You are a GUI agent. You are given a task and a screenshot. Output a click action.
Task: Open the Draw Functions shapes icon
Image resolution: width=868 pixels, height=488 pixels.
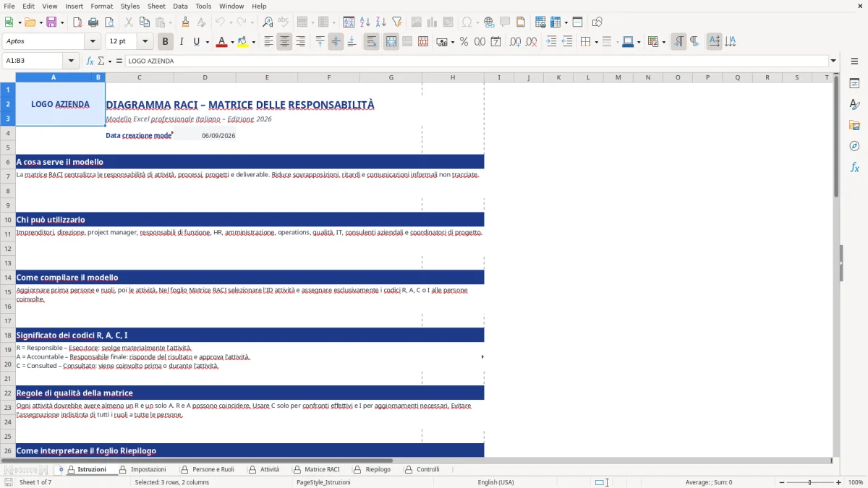(x=597, y=22)
